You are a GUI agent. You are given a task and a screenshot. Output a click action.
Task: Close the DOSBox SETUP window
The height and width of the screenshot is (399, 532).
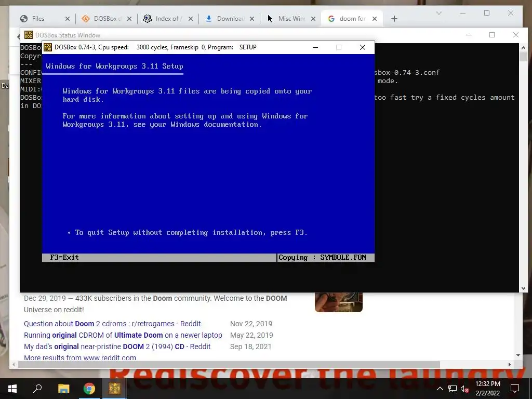[362, 47]
